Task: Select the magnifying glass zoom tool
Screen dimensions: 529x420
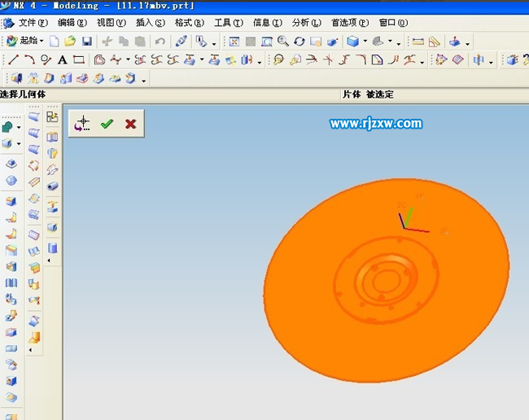Action: [x=282, y=41]
